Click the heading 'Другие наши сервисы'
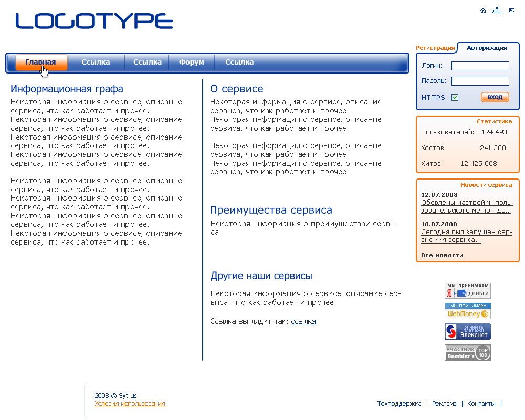Image resolution: width=525 pixels, height=420 pixels. pyautogui.click(x=261, y=276)
